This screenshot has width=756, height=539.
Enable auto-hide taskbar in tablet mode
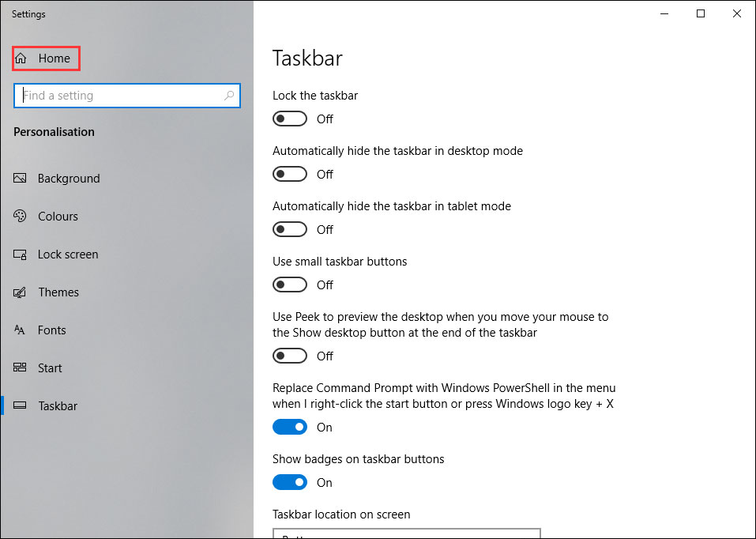[x=290, y=229]
